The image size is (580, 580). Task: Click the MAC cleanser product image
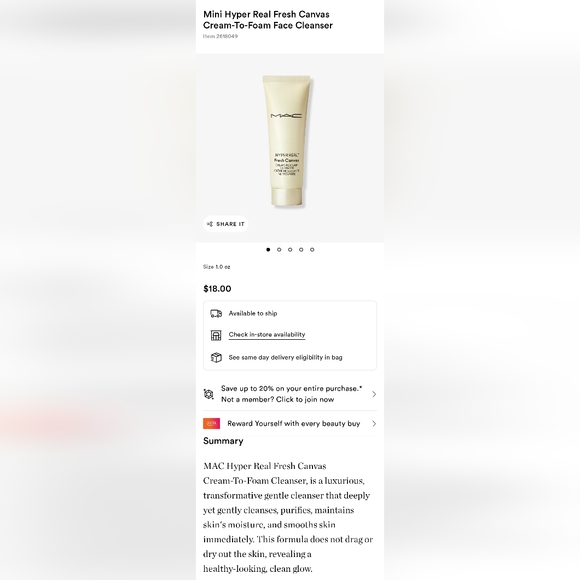(x=287, y=141)
